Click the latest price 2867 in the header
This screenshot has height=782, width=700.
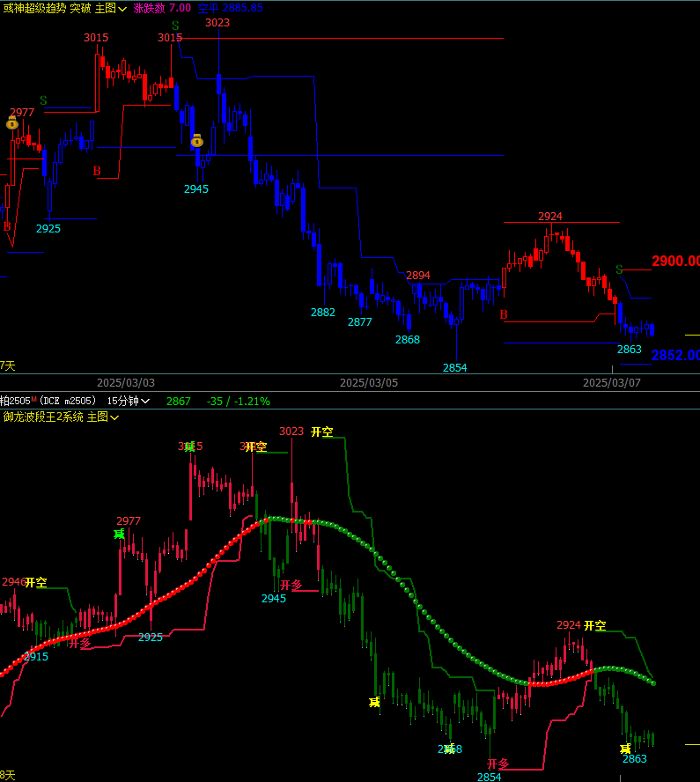tap(179, 401)
